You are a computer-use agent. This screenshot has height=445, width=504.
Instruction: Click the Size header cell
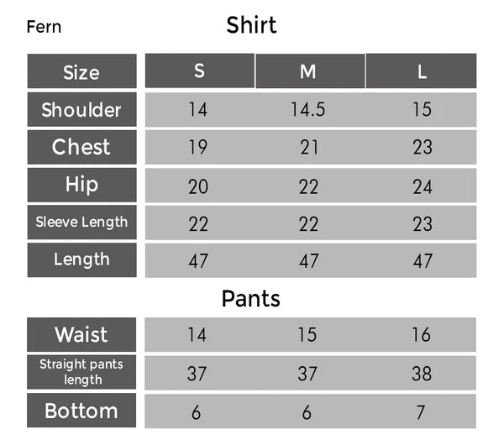pyautogui.click(x=81, y=72)
